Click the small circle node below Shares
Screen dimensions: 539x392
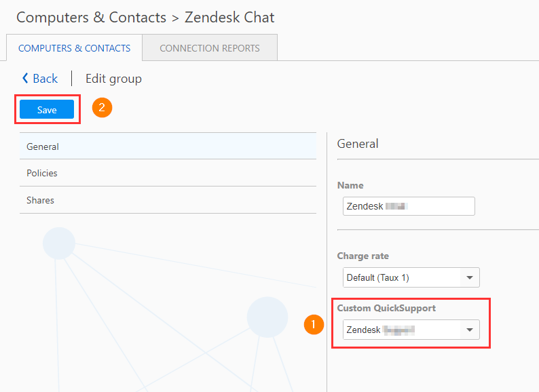[x=59, y=243]
